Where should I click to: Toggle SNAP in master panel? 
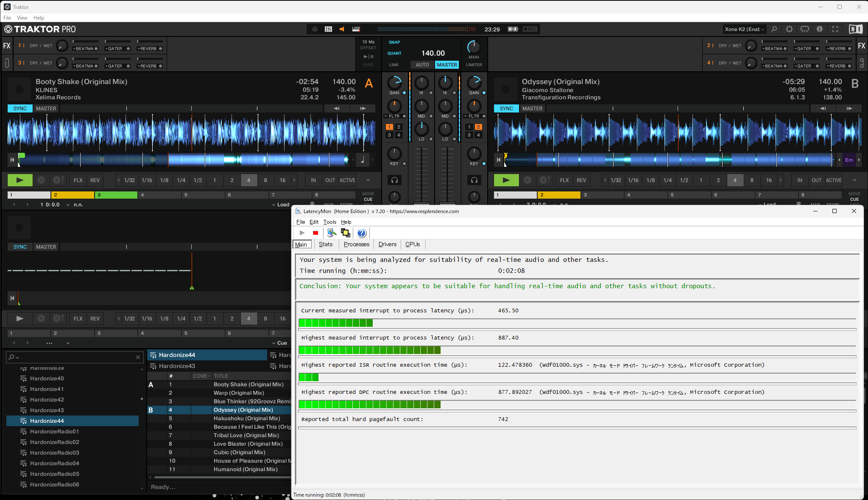tap(394, 42)
